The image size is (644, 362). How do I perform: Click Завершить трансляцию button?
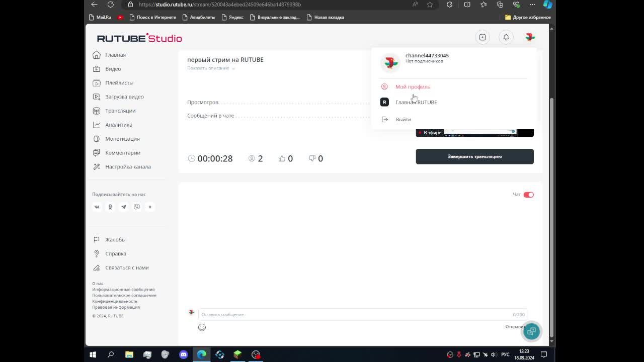coord(474,156)
